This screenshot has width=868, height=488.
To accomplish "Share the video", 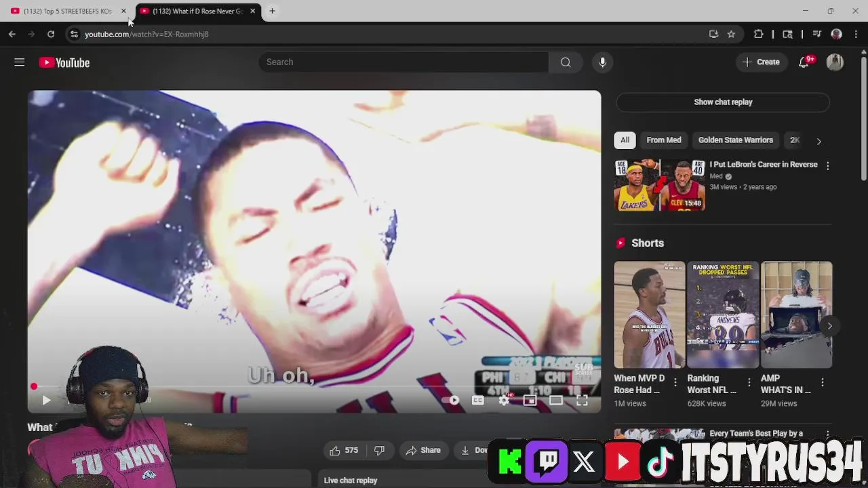I will tap(423, 450).
